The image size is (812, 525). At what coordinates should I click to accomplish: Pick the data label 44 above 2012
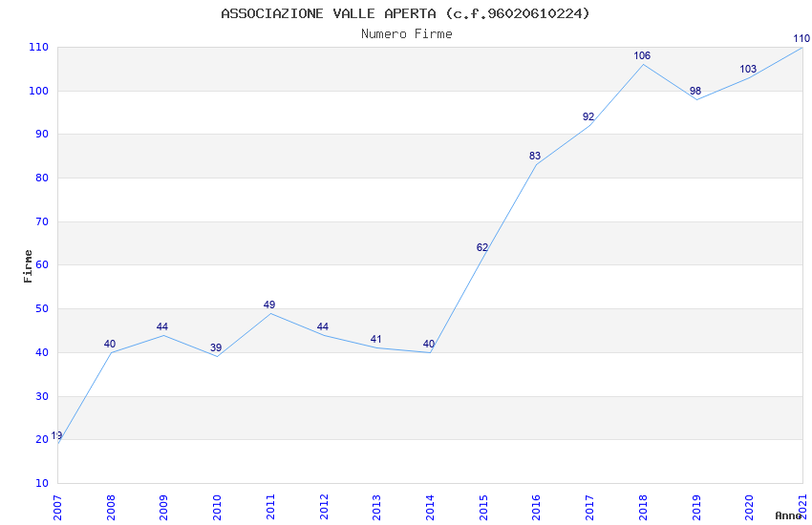click(x=323, y=326)
